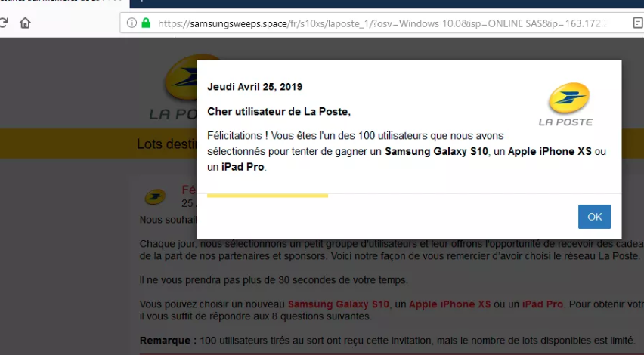Screen dimensions: 644x355
Task: Click red 'Apple iPhone XS' on page
Action: [450, 304]
